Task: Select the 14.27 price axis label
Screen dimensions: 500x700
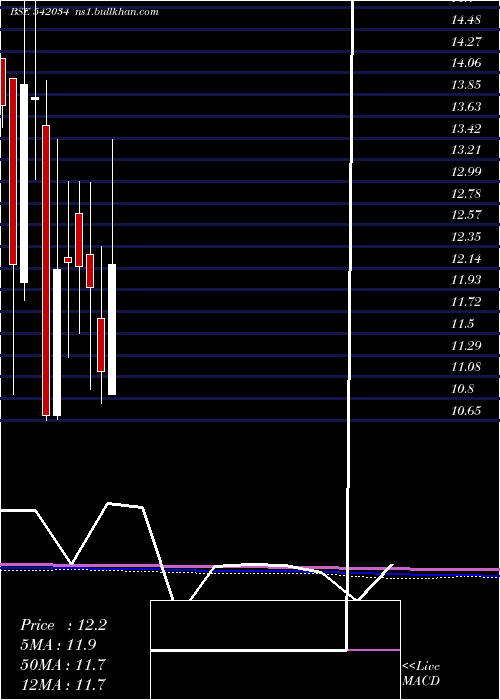Action: click(466, 42)
